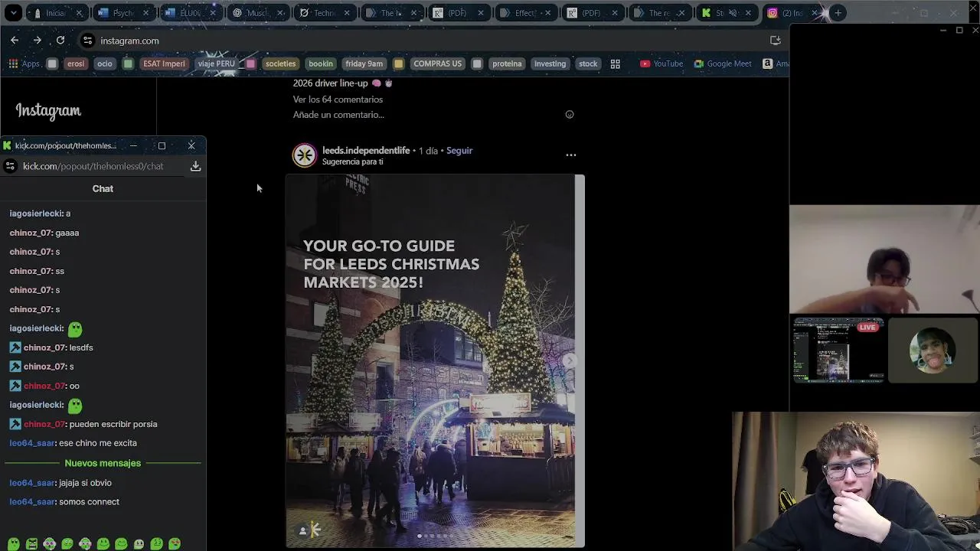Click the install icon in Kick popout
The height and width of the screenshot is (551, 980).
pos(195,166)
